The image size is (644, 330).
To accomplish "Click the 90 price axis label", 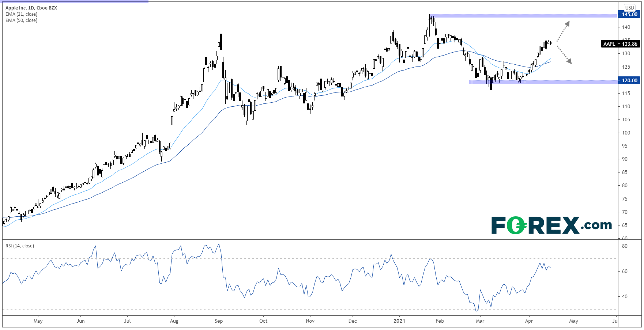I will (x=625, y=159).
